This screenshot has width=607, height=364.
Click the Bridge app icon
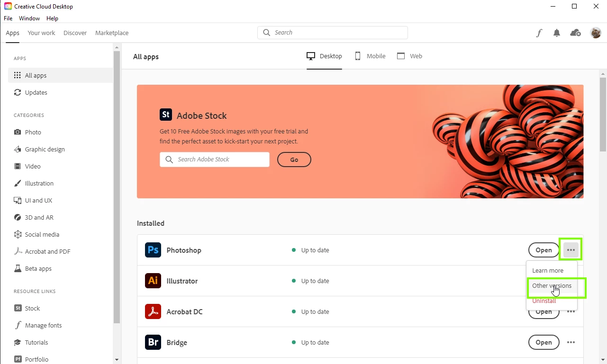pyautogui.click(x=153, y=342)
